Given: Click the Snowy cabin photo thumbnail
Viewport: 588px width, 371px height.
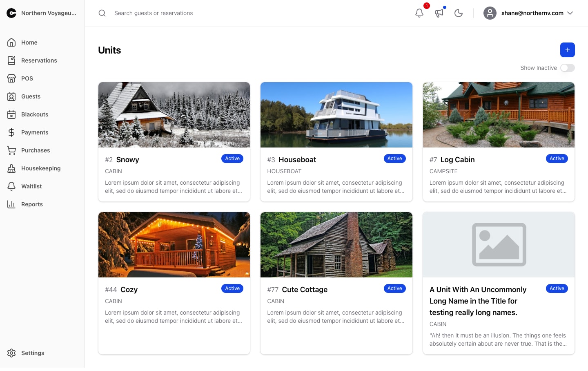Looking at the screenshot, I should (x=174, y=115).
